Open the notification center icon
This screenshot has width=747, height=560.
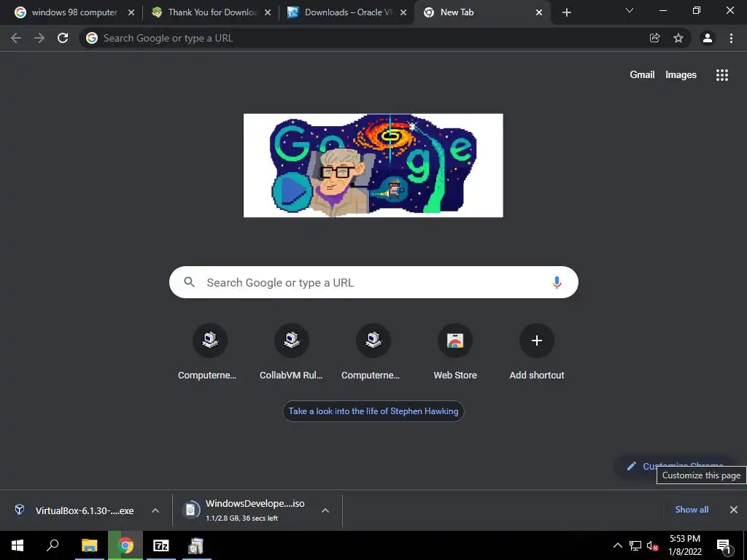[x=724, y=545]
